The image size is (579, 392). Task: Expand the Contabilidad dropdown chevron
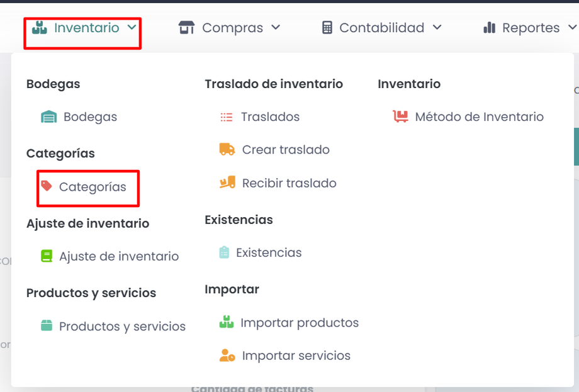(437, 28)
